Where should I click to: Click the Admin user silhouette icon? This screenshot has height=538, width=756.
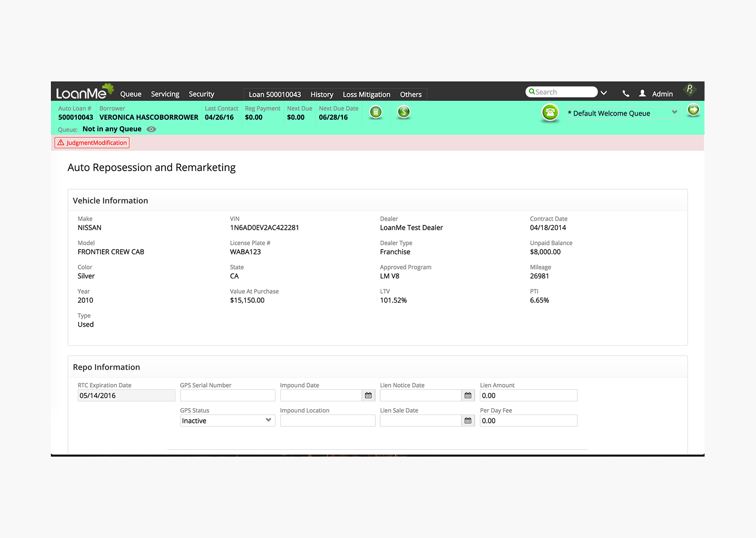[x=643, y=94]
